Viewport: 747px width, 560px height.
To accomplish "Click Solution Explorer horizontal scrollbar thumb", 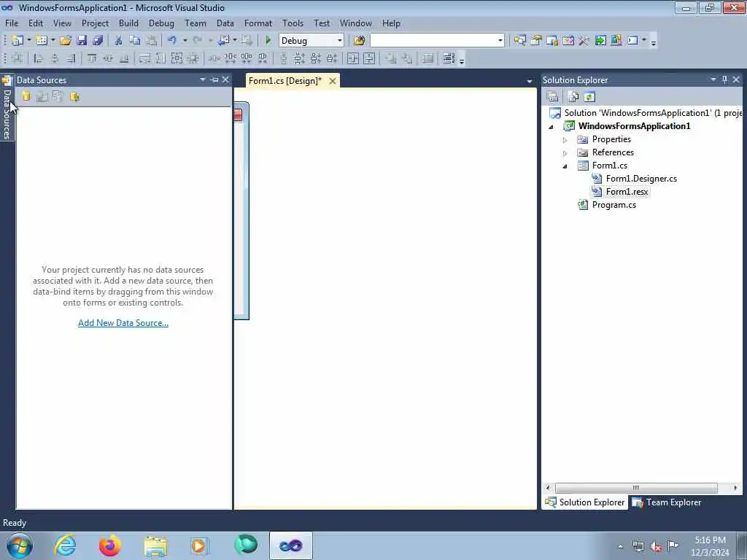I will pyautogui.click(x=636, y=488).
